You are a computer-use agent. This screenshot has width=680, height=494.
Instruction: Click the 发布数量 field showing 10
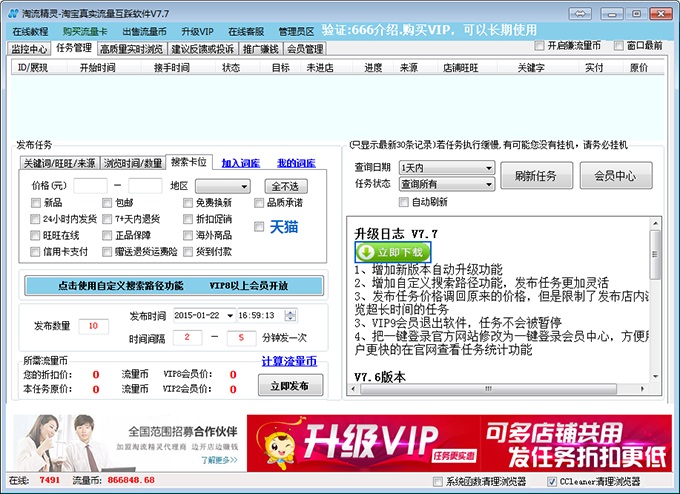pyautogui.click(x=93, y=326)
